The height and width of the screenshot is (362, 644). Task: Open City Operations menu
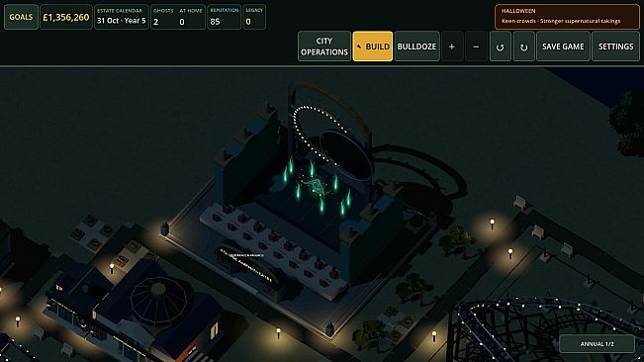coord(324,46)
